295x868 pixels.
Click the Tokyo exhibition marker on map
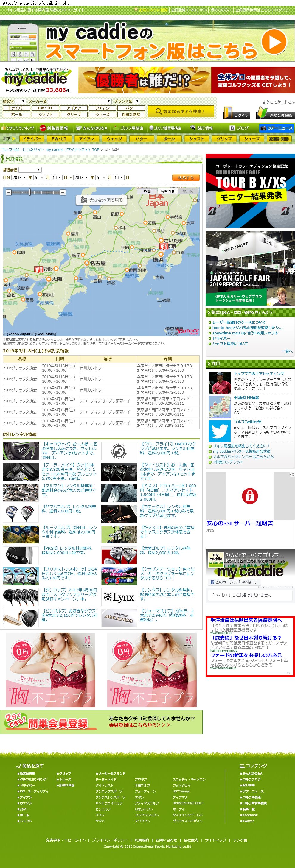click(x=164, y=246)
